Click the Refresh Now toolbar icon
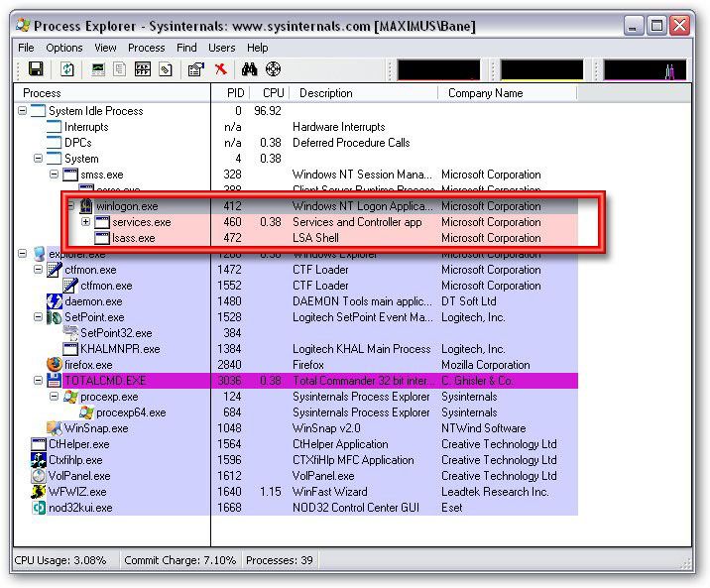This screenshot has width=710, height=588. 67,69
